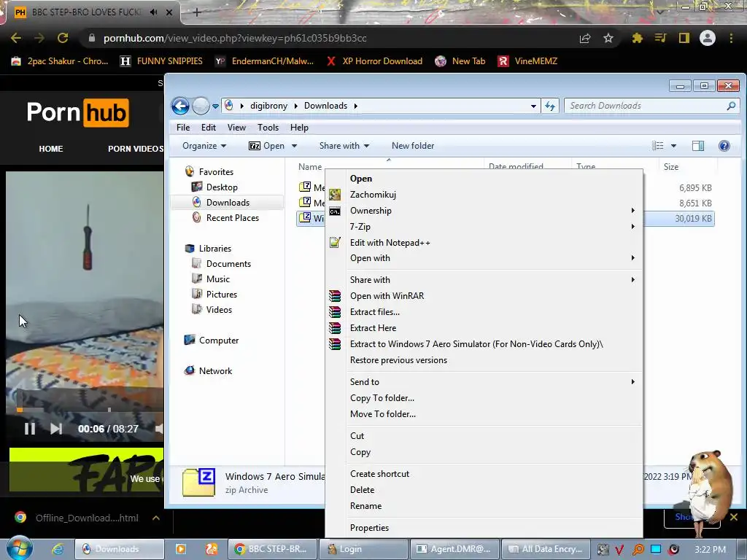The height and width of the screenshot is (560, 747).
Task: Select Computer in navigation pane
Action: [x=219, y=341]
